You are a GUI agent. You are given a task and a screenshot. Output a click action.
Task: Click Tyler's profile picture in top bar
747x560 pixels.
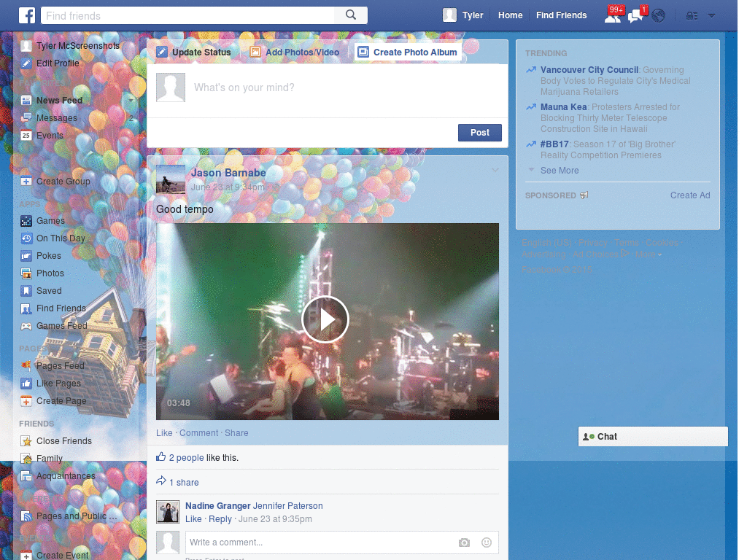(x=449, y=15)
